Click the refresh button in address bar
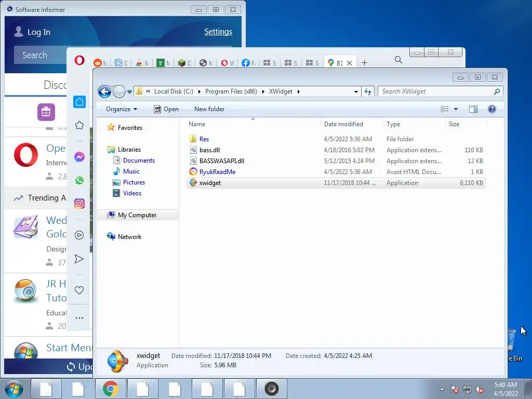Screen dimensions: 532x399 tap(368, 91)
